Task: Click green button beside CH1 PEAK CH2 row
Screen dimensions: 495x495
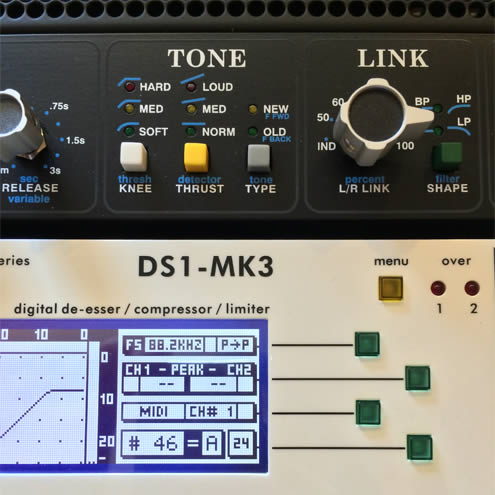Action: tap(417, 378)
